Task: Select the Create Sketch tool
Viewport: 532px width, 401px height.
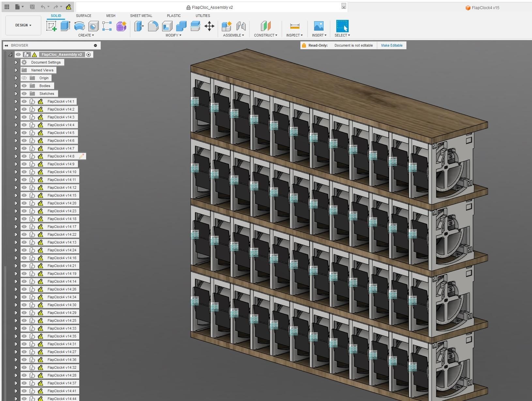Action: point(51,26)
